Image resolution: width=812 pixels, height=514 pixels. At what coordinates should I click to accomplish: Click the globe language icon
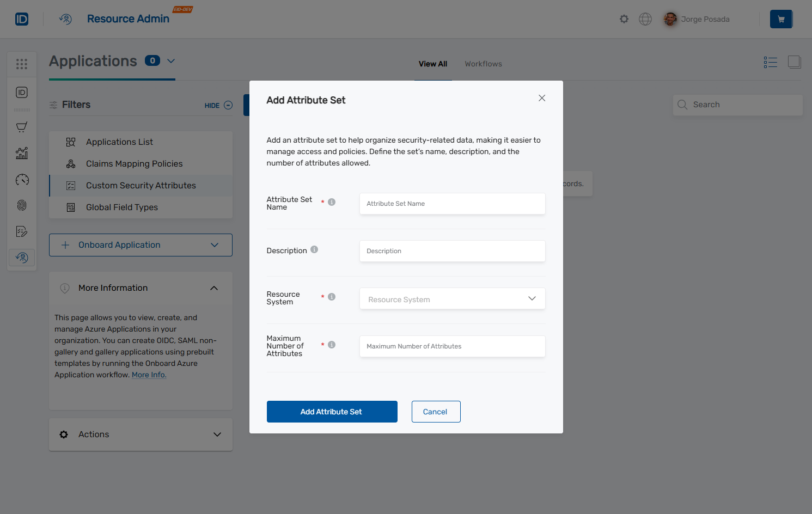point(645,19)
